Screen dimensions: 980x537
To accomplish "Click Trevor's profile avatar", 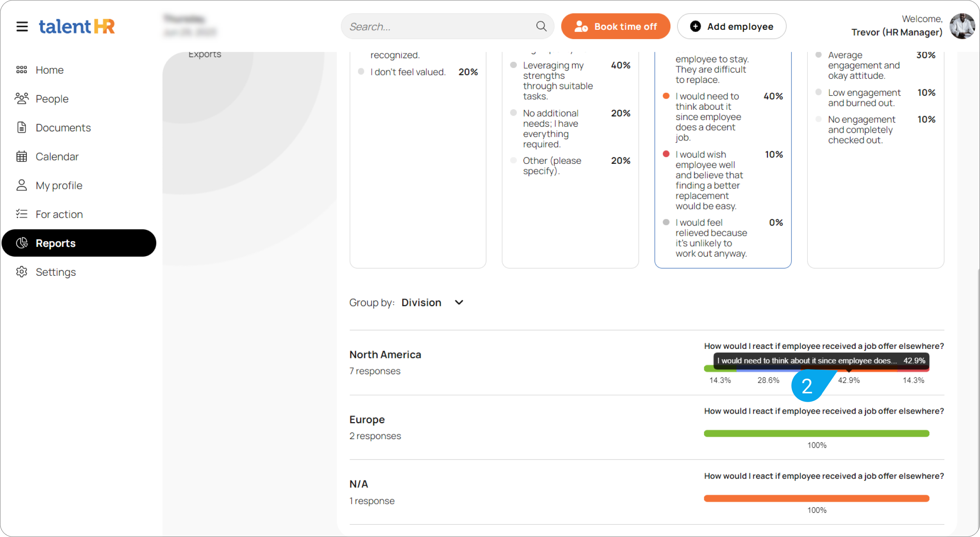I will [962, 26].
